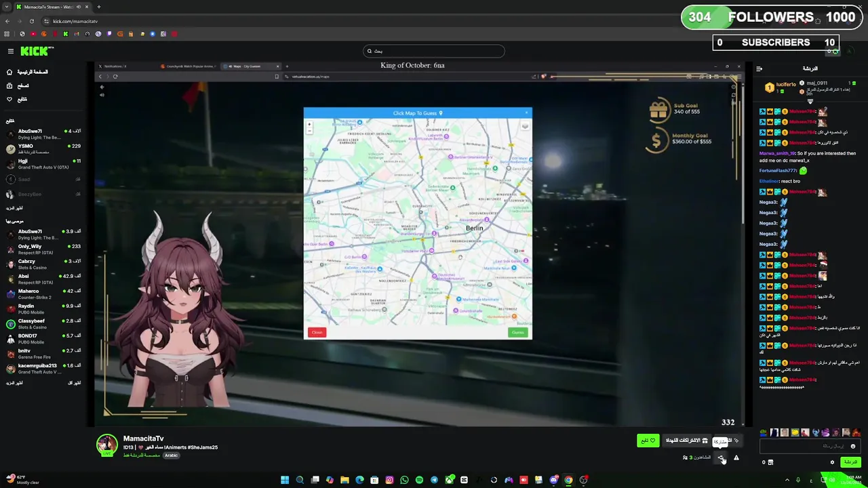Screen dimensions: 868x488
Task: Click the gift subscriptions button
Action: (687, 441)
